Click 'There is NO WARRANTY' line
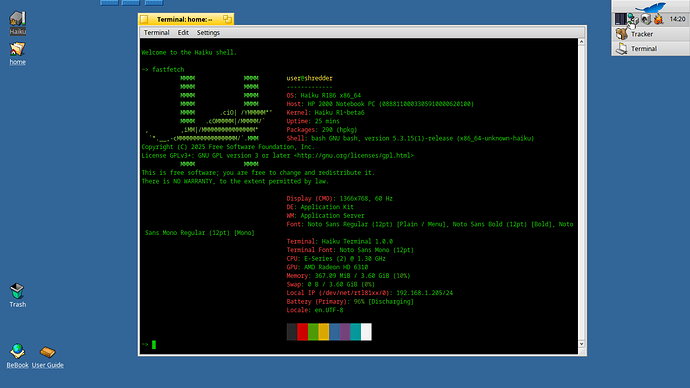Image resolution: width=690 pixels, height=388 pixels. click(x=235, y=181)
